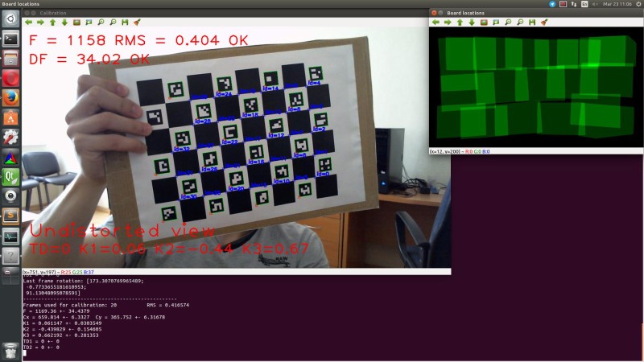Pan left in Calibration window toolbar
The width and height of the screenshot is (644, 362).
28,23
